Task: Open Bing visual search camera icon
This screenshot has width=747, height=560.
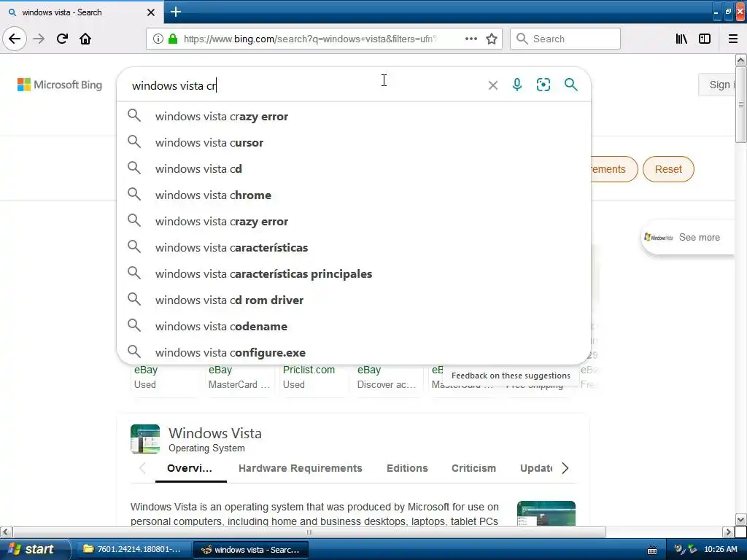Action: [x=543, y=85]
